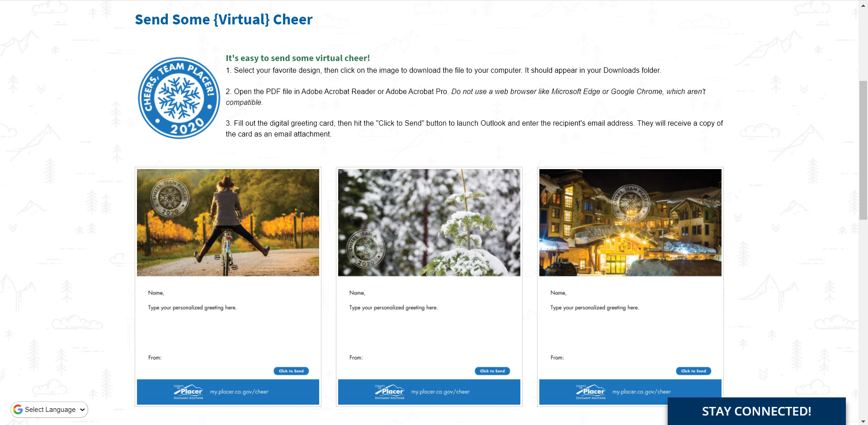868x425 pixels.
Task: Download the woman on bicycle greeting card
Action: pos(228,287)
